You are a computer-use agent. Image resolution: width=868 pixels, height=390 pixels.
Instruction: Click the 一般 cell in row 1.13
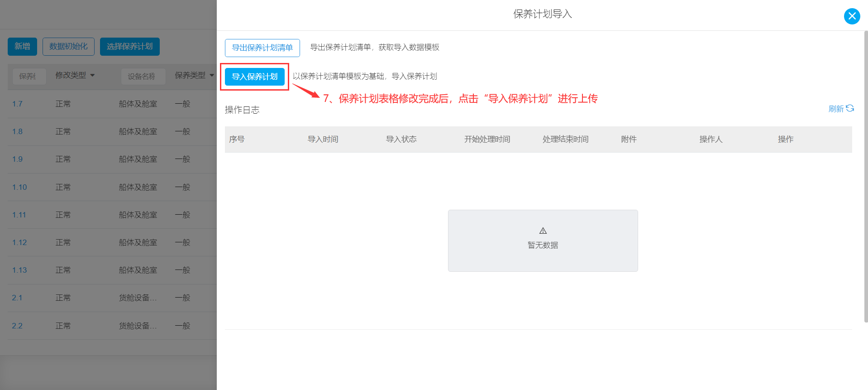182,270
